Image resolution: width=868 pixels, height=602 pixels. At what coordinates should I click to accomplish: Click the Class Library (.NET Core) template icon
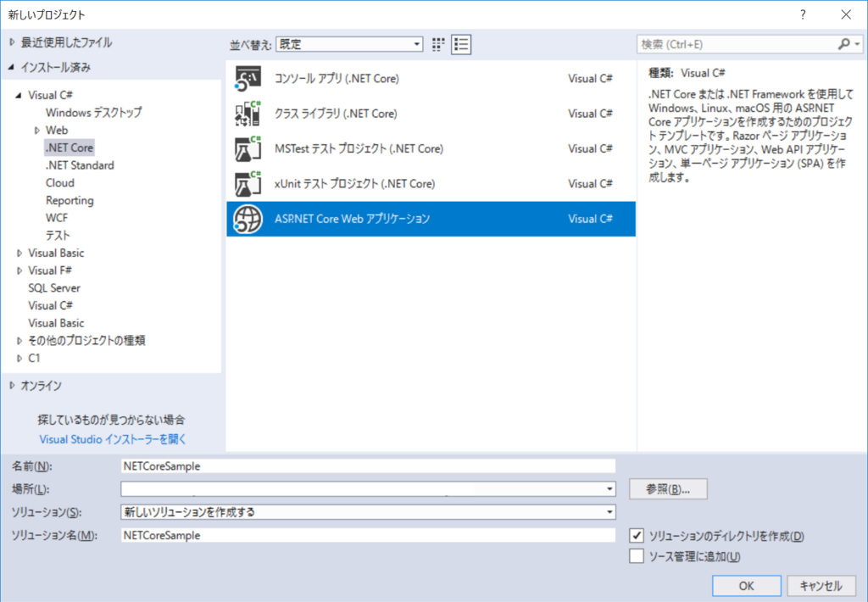point(248,114)
